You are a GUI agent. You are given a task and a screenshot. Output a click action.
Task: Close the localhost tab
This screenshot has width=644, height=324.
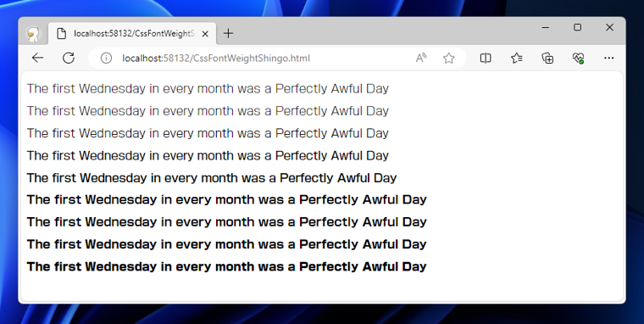coord(206,34)
